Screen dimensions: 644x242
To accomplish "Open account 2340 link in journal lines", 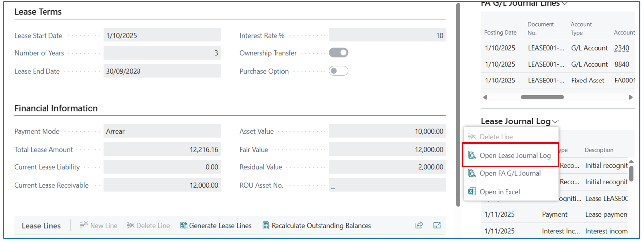I will point(621,48).
